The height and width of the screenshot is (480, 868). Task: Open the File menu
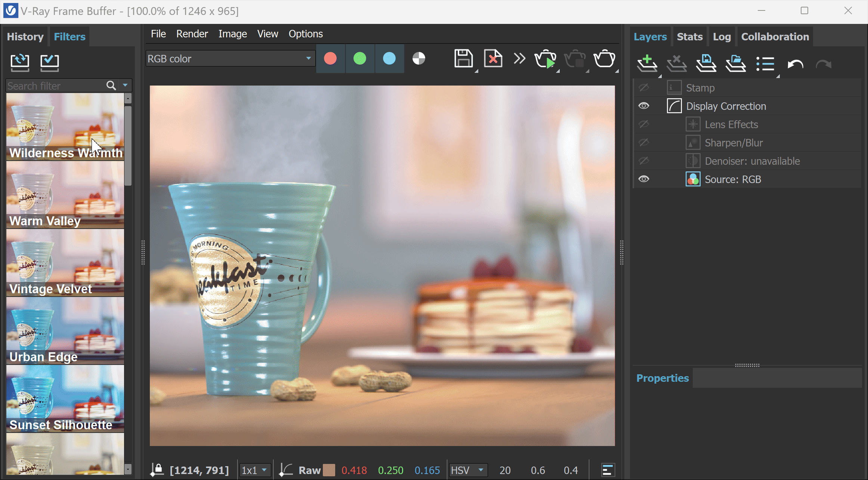pyautogui.click(x=158, y=34)
